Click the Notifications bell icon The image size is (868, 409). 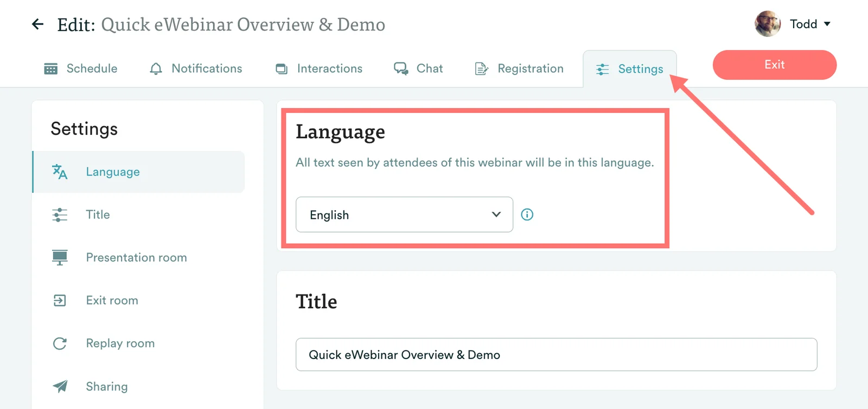156,69
